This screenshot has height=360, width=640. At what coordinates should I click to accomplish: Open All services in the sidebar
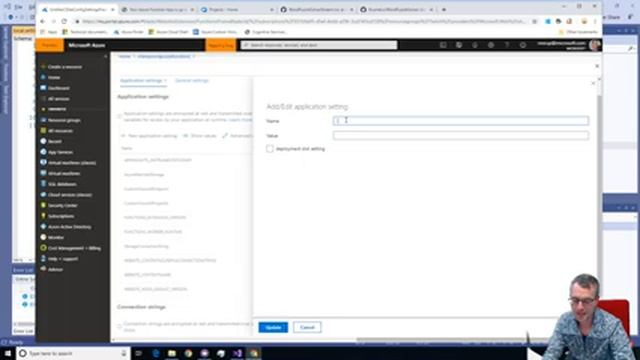pyautogui.click(x=55, y=98)
